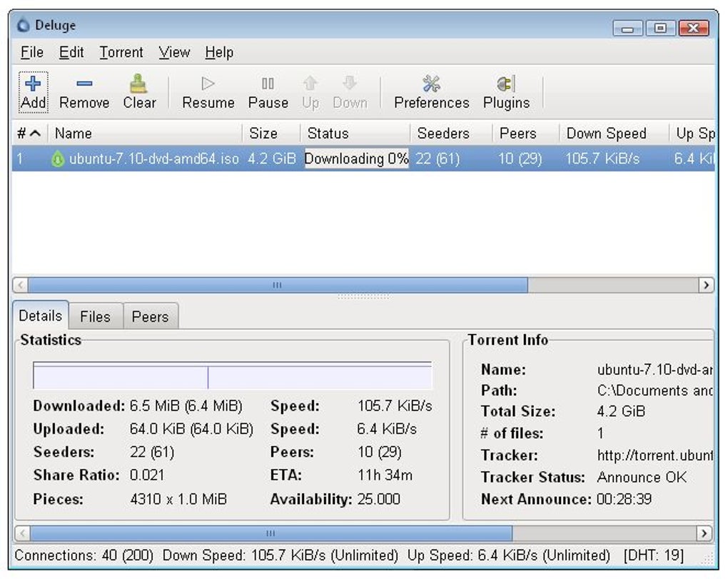This screenshot has width=728, height=579.
Task: Click the Downloading 0% progress bar
Action: click(356, 158)
